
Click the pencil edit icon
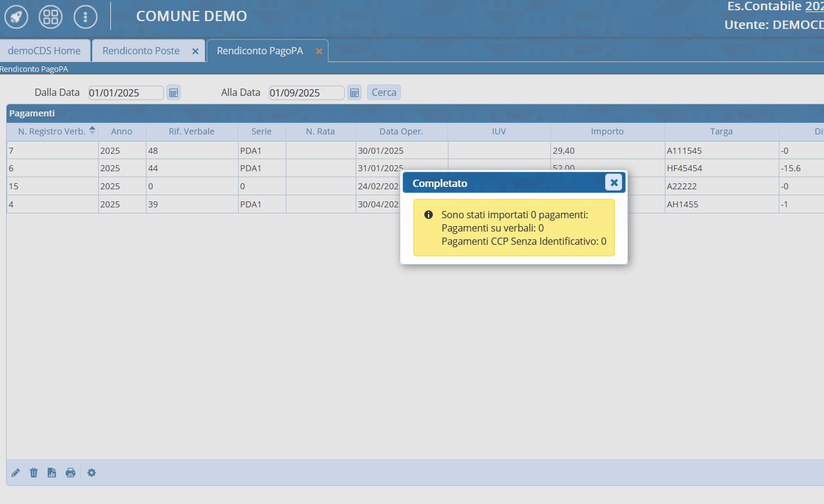tap(16, 473)
